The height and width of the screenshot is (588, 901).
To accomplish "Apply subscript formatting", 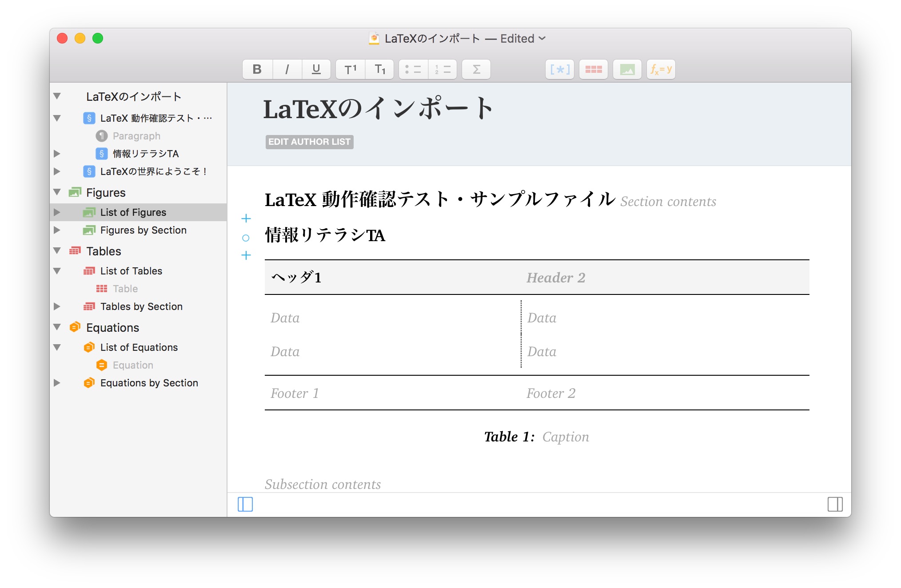I will [379, 69].
